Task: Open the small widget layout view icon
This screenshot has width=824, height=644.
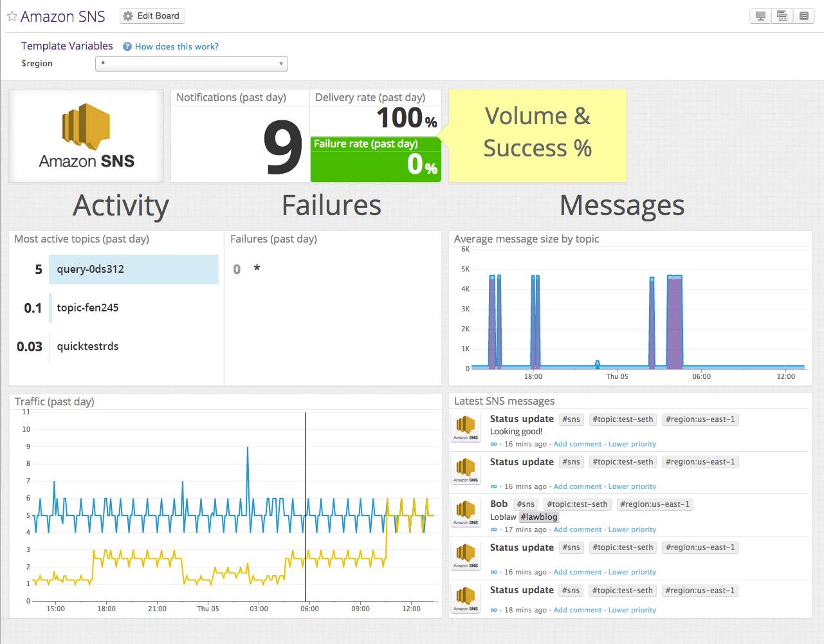Action: [x=782, y=15]
